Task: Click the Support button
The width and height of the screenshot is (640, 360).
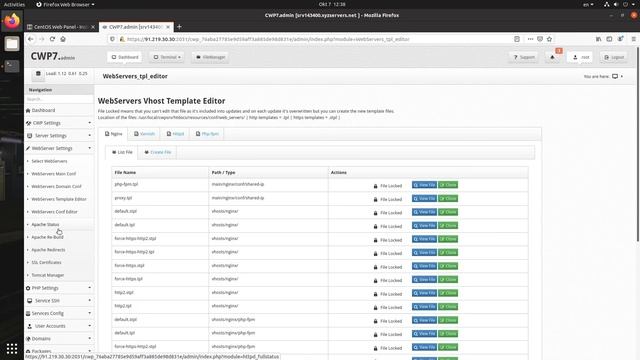Action: [x=524, y=57]
